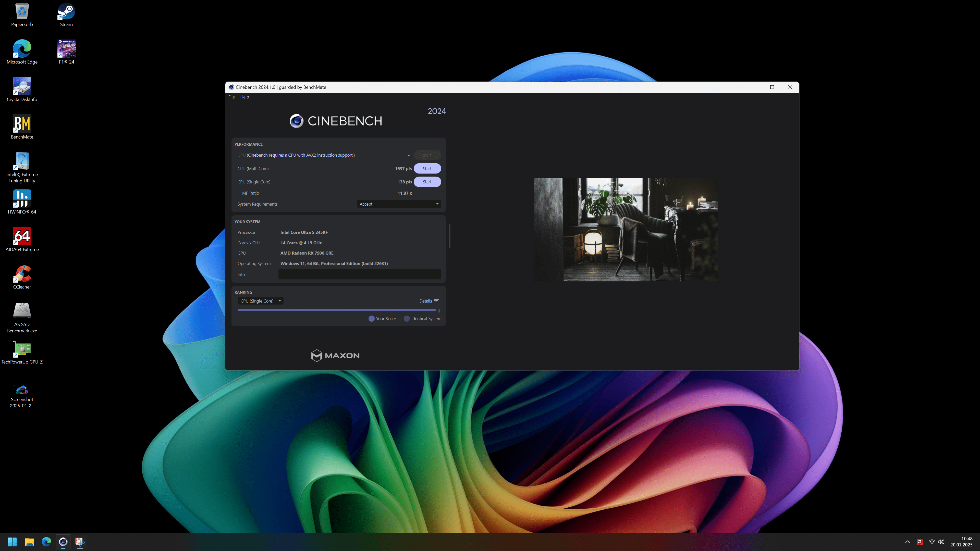Click the taskbar clock and date
The image size is (980, 551).
[x=961, y=542]
